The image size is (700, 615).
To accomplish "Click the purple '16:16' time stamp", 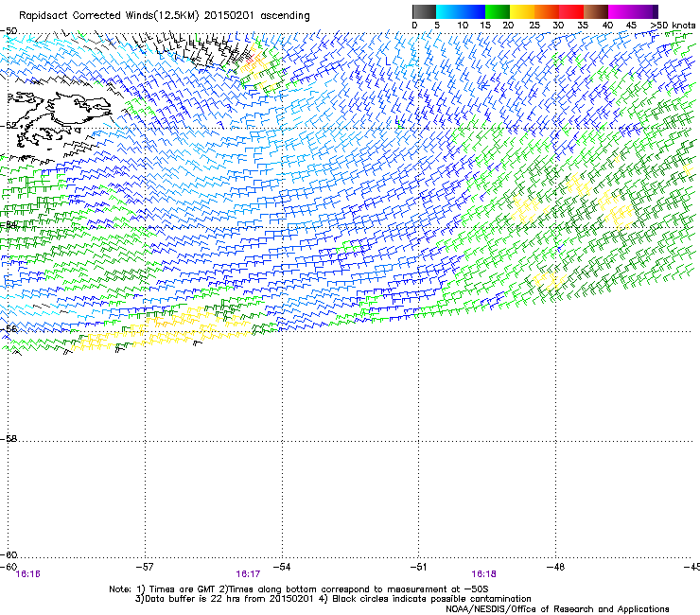I will point(27,574).
